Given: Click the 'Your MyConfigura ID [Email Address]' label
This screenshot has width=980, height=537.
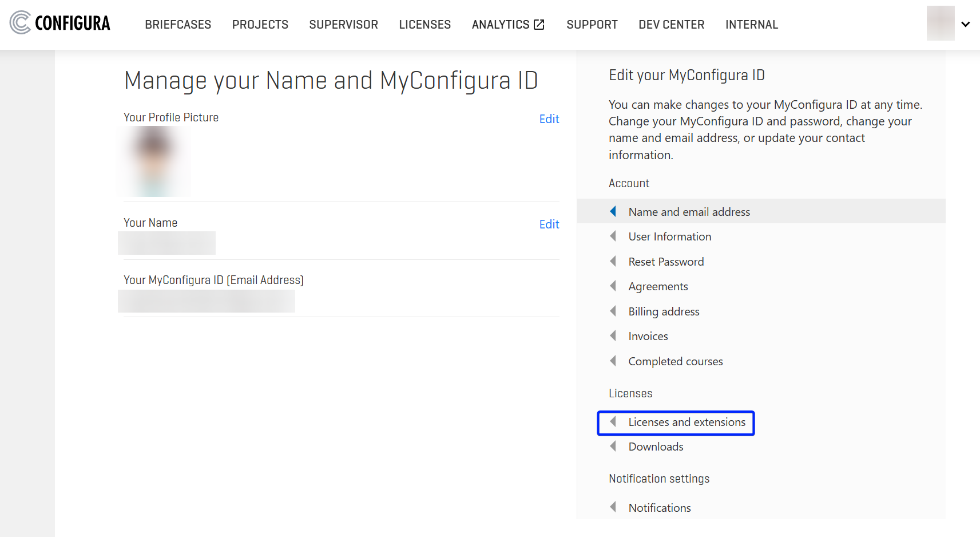Looking at the screenshot, I should [213, 280].
